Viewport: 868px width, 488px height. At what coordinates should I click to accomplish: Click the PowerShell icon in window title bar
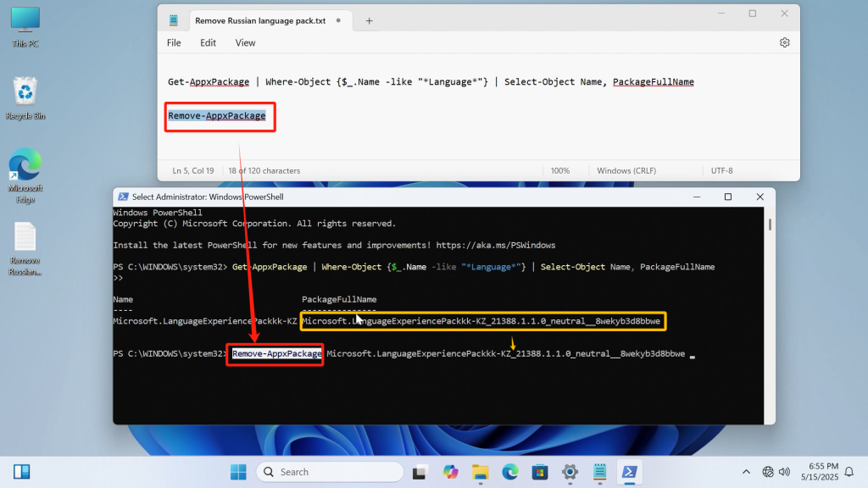124,197
